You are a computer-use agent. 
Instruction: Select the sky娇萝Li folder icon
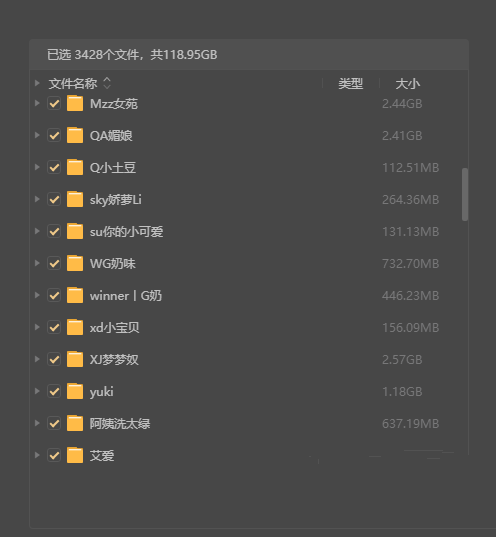point(75,199)
